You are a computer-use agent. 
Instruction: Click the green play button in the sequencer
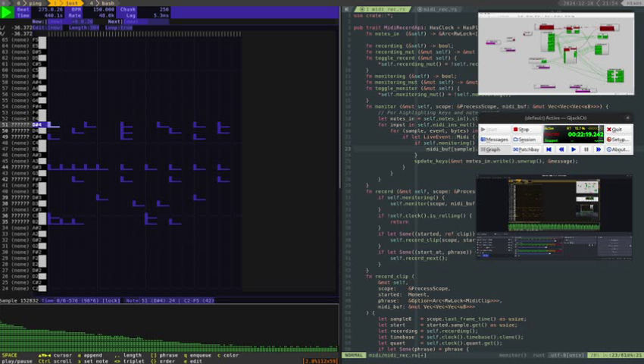coord(7,12)
